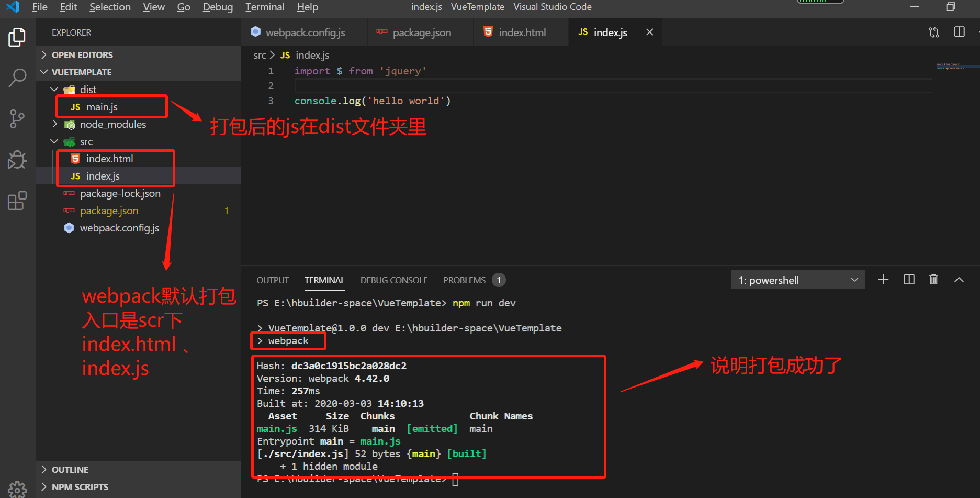Open main.js in the explorer tree
980x498 pixels.
click(139, 107)
